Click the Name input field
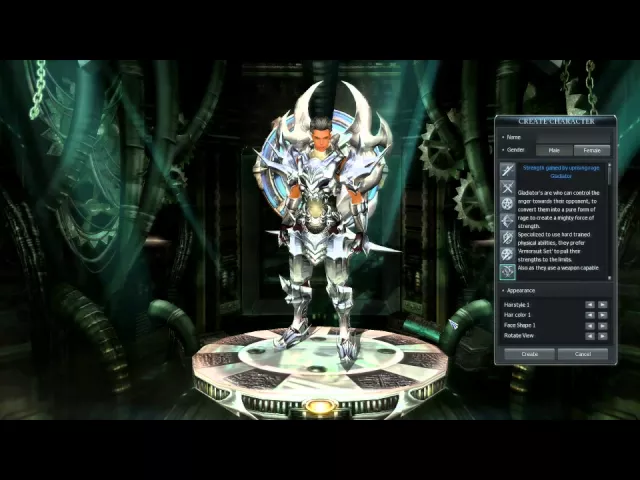Viewport: 640px width, 480px height. 573,137
